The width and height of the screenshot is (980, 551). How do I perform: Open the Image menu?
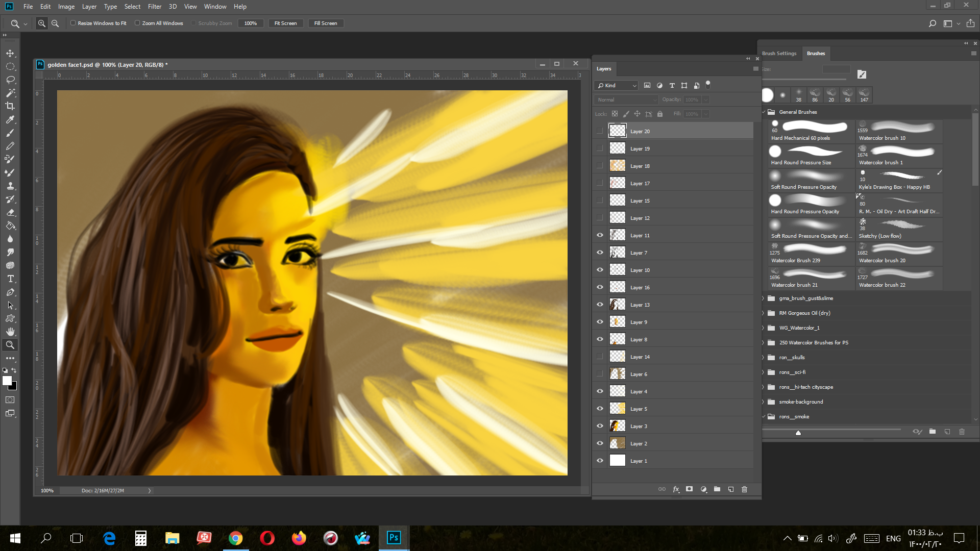click(66, 7)
